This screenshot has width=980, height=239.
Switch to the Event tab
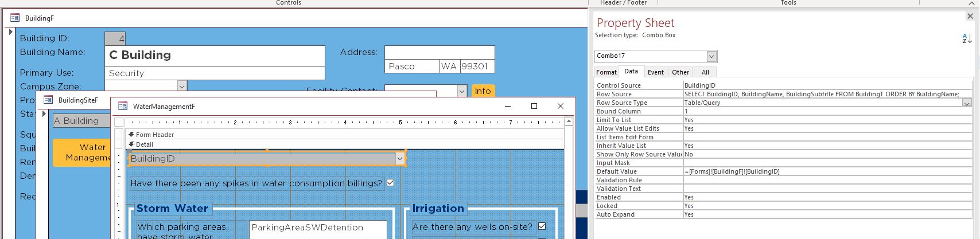(655, 72)
